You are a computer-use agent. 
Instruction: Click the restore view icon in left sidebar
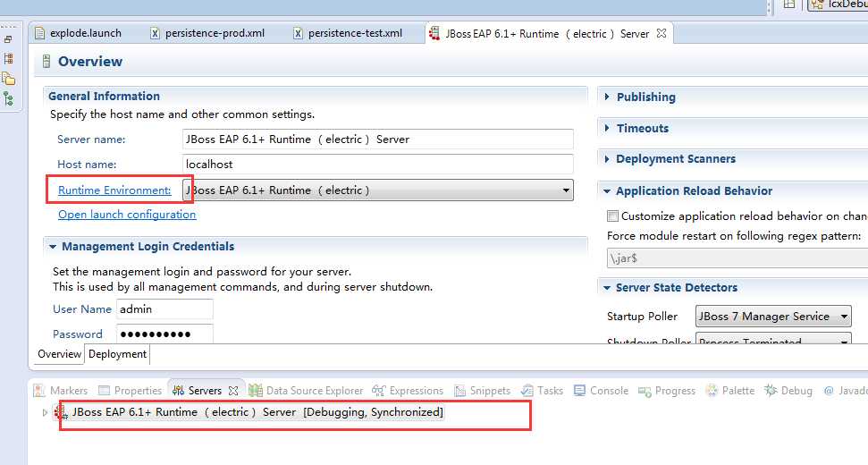tap(8, 39)
